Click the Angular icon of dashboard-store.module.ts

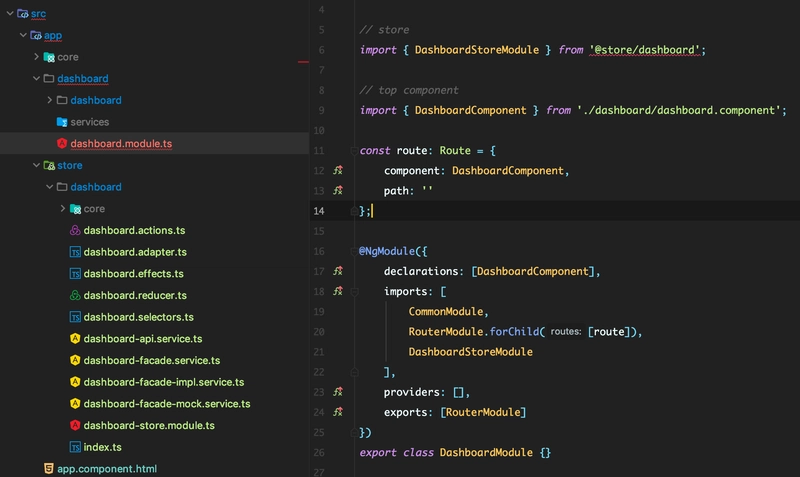point(75,425)
